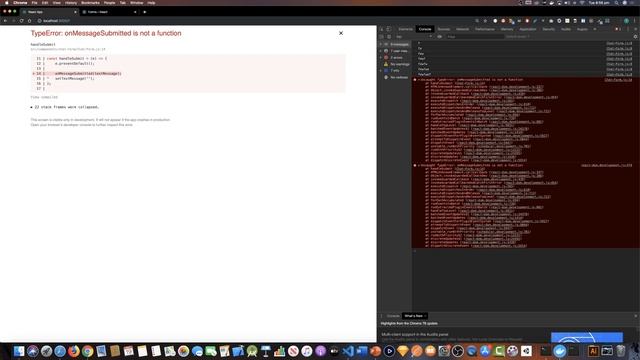The width and height of the screenshot is (640, 360).
Task: Clear the console with the clear icon
Action: (x=389, y=36)
